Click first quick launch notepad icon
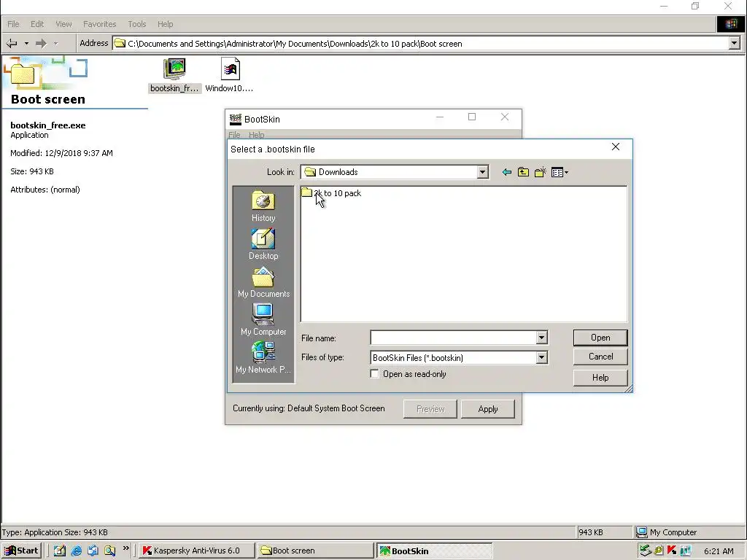Screen dimensions: 747x560 [60, 551]
